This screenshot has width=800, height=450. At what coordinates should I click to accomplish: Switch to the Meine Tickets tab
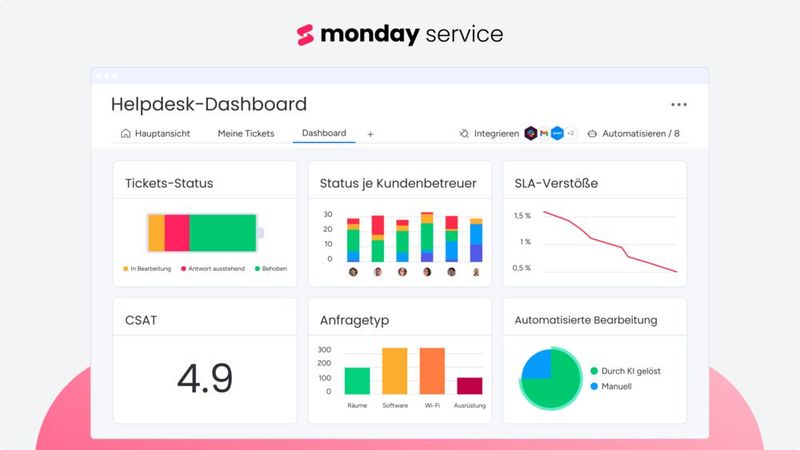pyautogui.click(x=246, y=133)
